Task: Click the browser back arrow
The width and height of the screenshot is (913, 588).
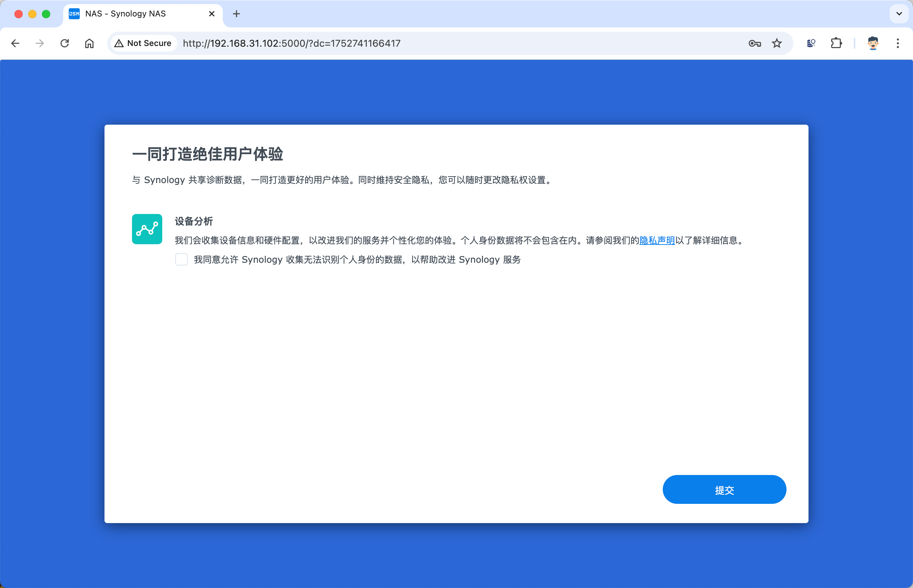Action: coord(15,44)
